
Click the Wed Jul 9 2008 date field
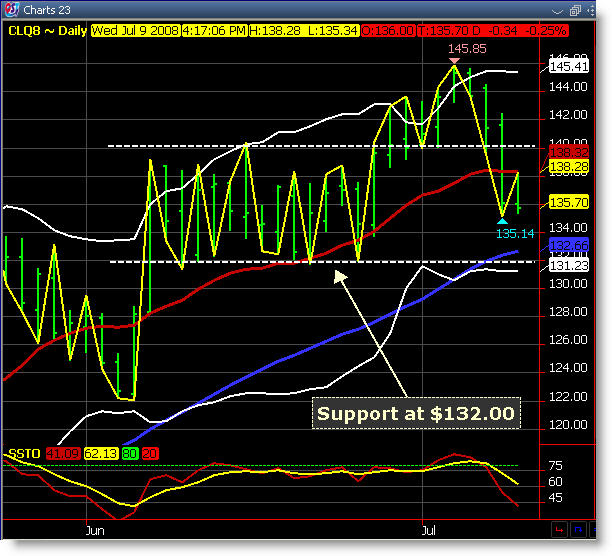point(136,30)
